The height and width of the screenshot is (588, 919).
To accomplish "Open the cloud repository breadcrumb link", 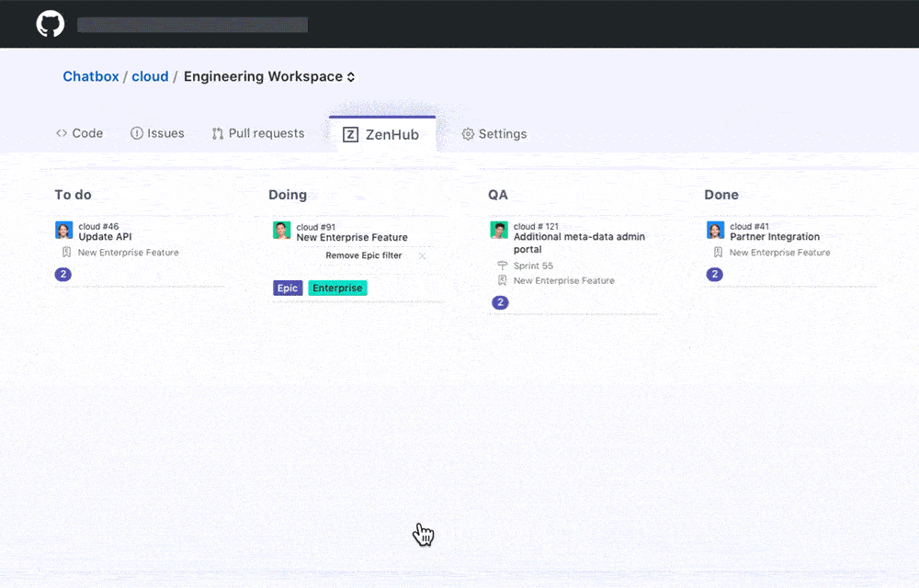I will 150,77.
